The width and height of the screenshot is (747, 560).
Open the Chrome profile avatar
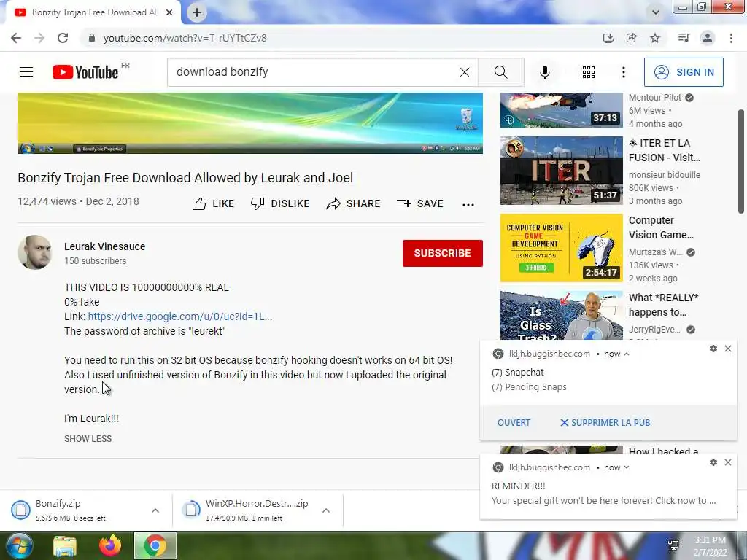pyautogui.click(x=708, y=38)
